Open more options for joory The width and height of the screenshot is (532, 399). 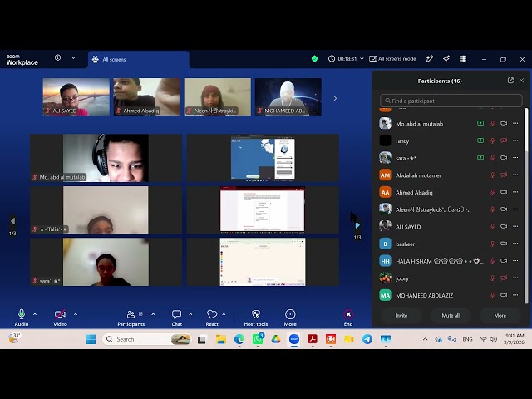pyautogui.click(x=515, y=278)
